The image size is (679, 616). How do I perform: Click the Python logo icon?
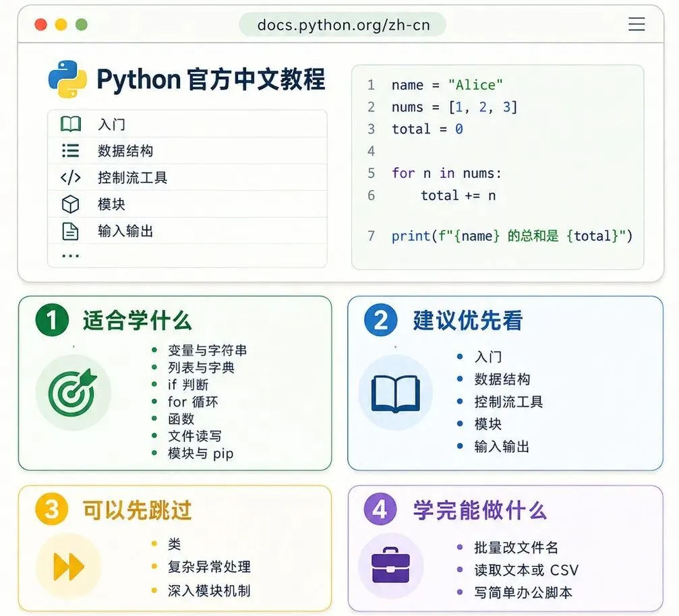point(67,80)
